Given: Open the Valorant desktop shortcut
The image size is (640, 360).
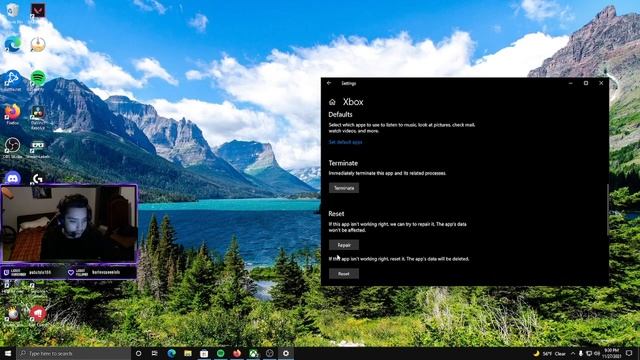Looking at the screenshot, I should click(38, 11).
